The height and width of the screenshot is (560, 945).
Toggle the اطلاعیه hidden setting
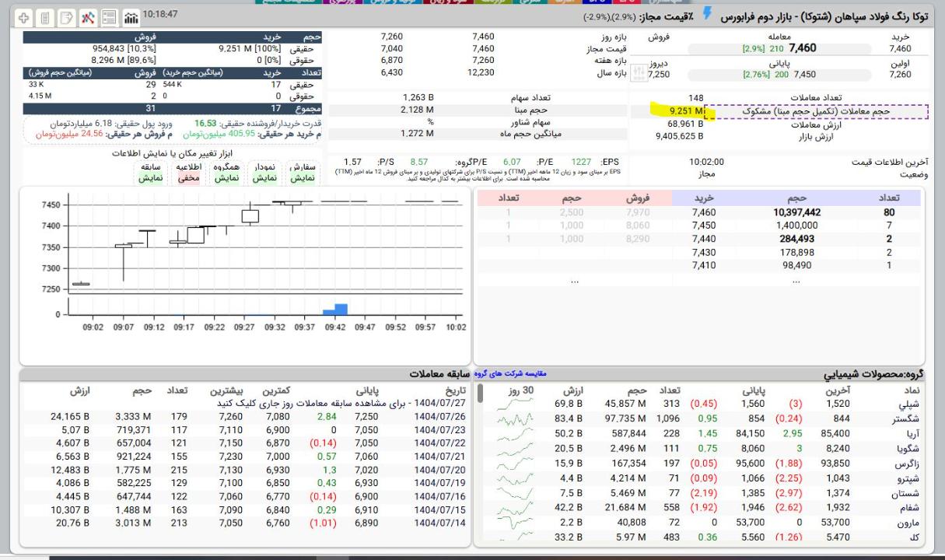pos(188,172)
